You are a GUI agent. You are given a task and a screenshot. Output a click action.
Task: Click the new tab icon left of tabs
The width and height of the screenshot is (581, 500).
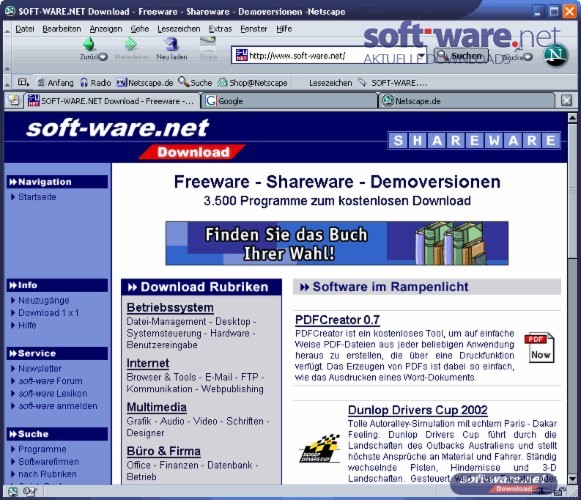pos(14,100)
